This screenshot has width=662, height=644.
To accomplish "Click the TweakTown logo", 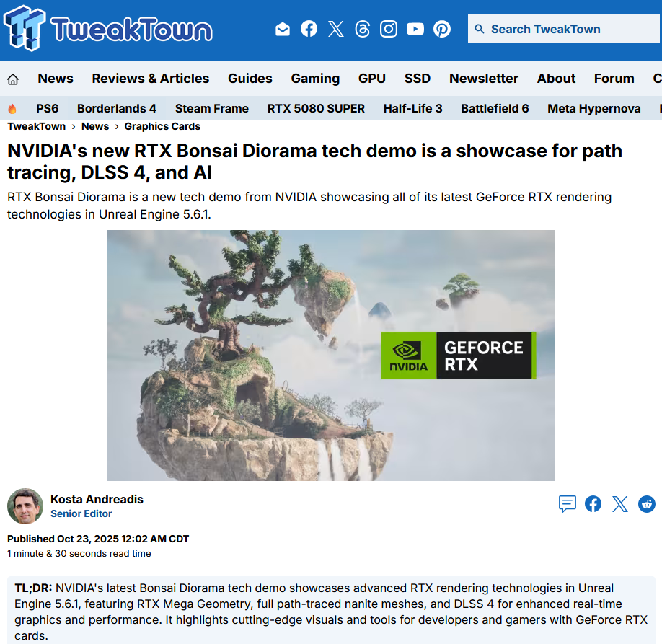I will pyautogui.click(x=107, y=29).
